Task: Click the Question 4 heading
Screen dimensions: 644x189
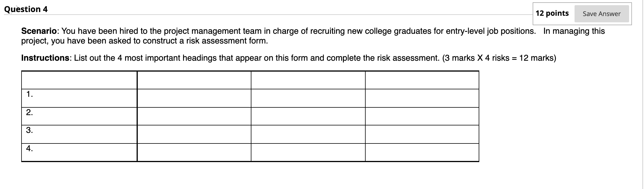Action: coord(26,9)
